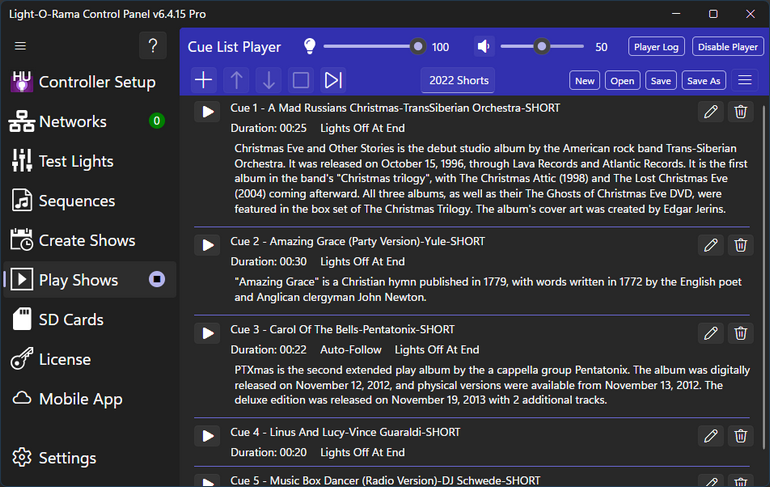Skip to next cue button

pyautogui.click(x=333, y=80)
